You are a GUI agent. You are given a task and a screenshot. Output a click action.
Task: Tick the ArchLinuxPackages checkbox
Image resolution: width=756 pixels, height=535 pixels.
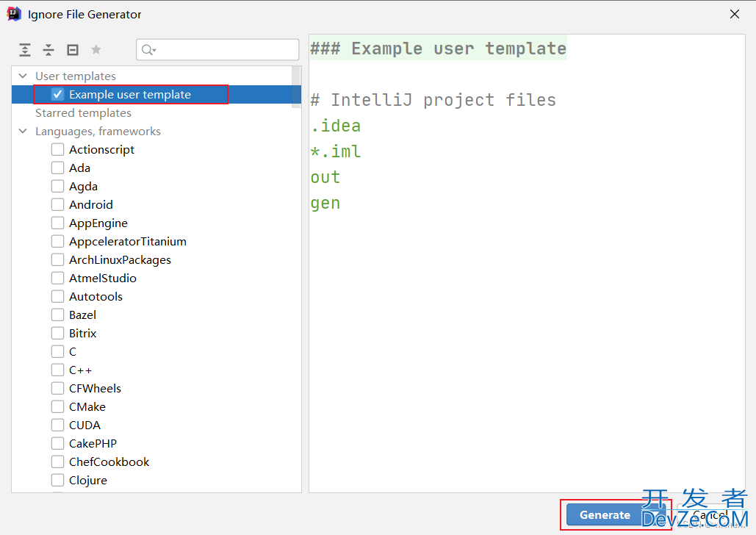click(x=57, y=259)
